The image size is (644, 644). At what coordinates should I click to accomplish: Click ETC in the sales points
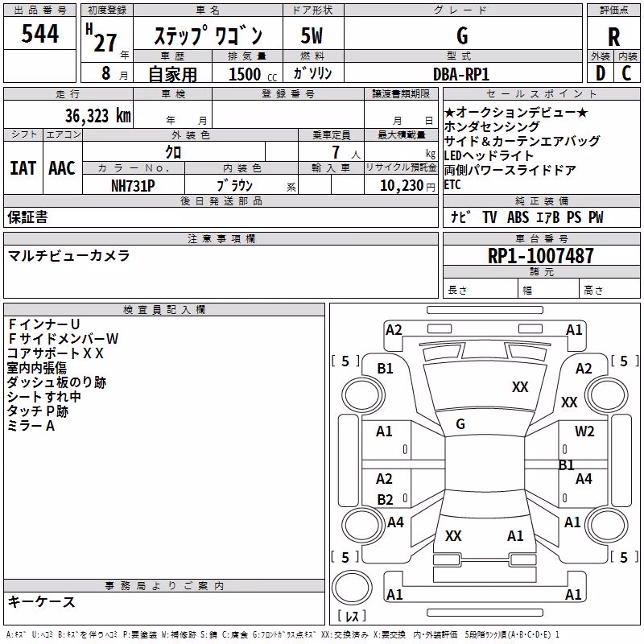[452, 185]
